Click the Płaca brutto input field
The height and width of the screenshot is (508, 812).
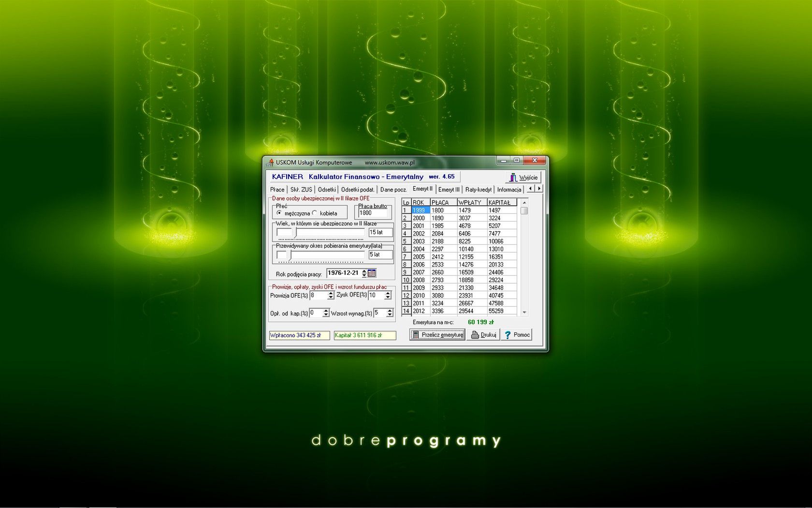[373, 213]
